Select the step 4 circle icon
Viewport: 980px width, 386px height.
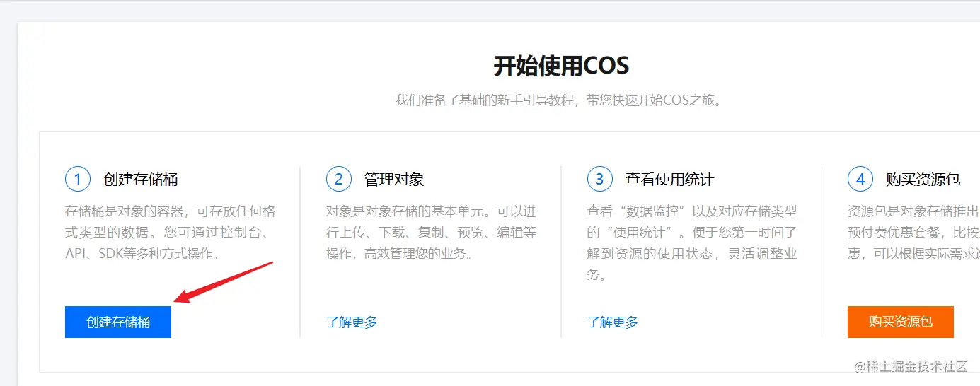[x=860, y=179]
